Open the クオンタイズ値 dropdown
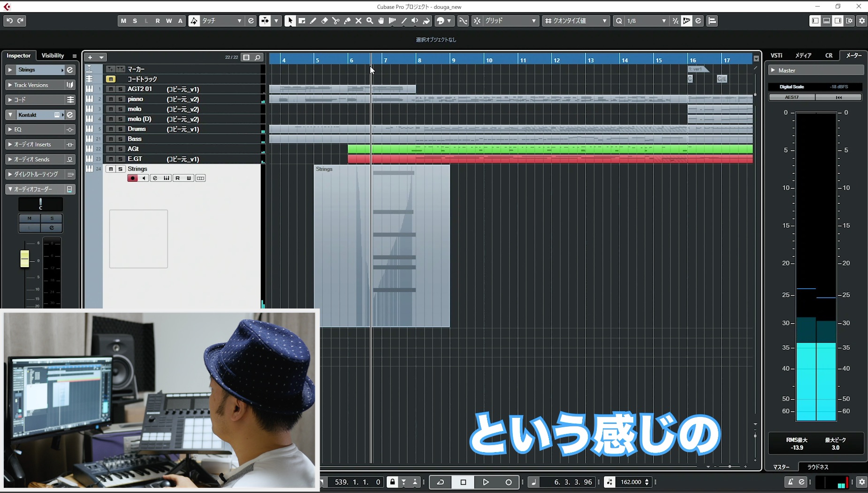 576,21
